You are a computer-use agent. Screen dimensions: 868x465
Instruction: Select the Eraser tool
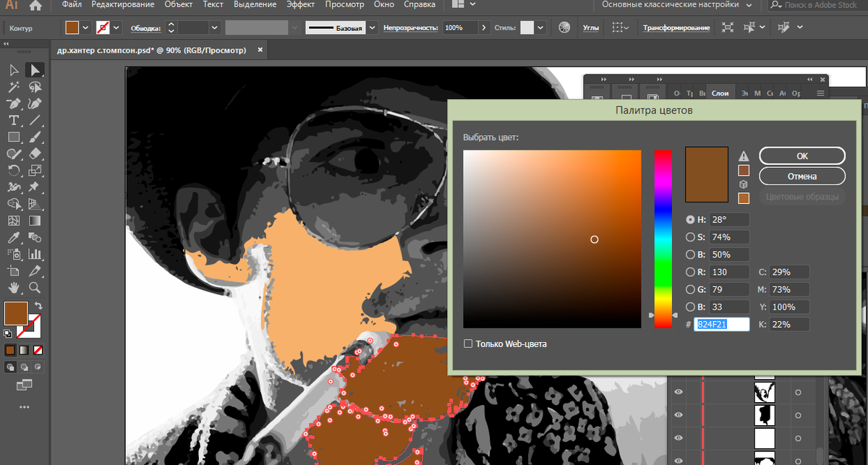pos(34,153)
